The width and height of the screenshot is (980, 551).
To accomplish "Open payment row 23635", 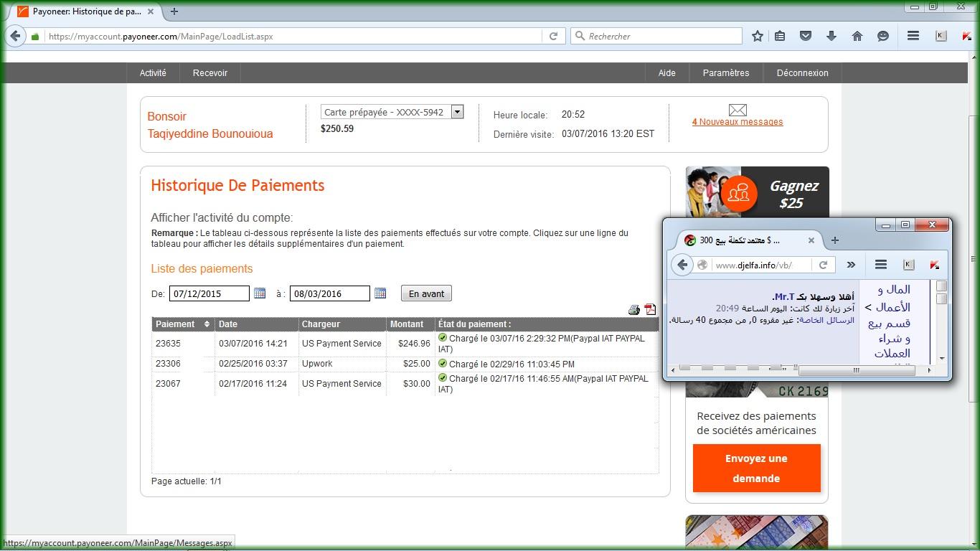I will click(x=405, y=344).
